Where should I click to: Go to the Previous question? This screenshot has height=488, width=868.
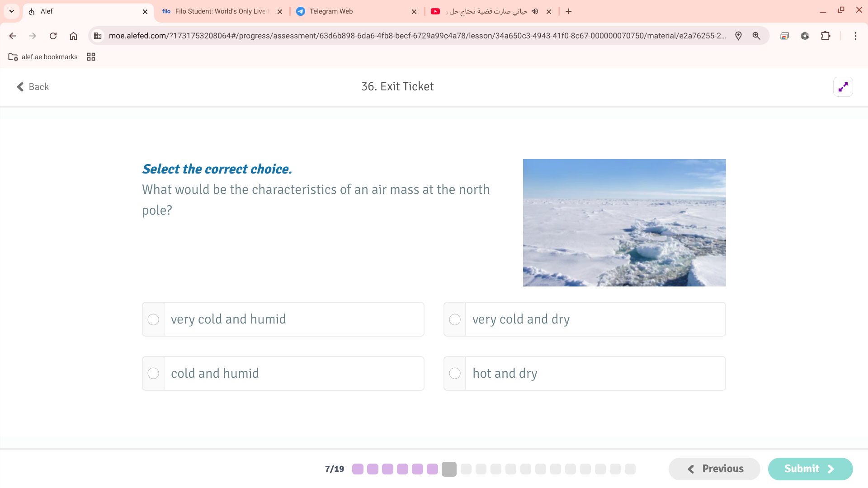point(714,469)
